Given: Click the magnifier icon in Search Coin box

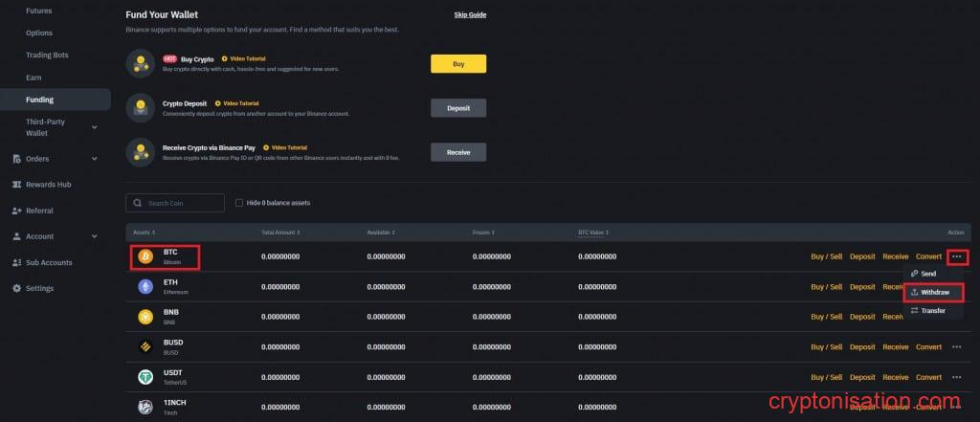Looking at the screenshot, I should 138,203.
